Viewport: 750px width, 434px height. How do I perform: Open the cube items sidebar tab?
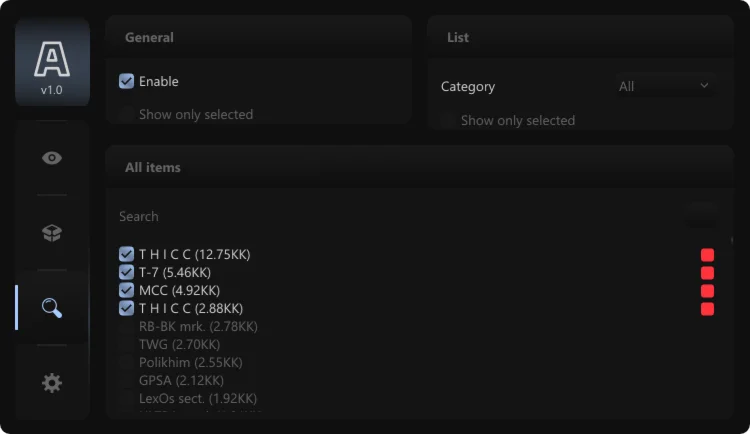pyautogui.click(x=52, y=232)
